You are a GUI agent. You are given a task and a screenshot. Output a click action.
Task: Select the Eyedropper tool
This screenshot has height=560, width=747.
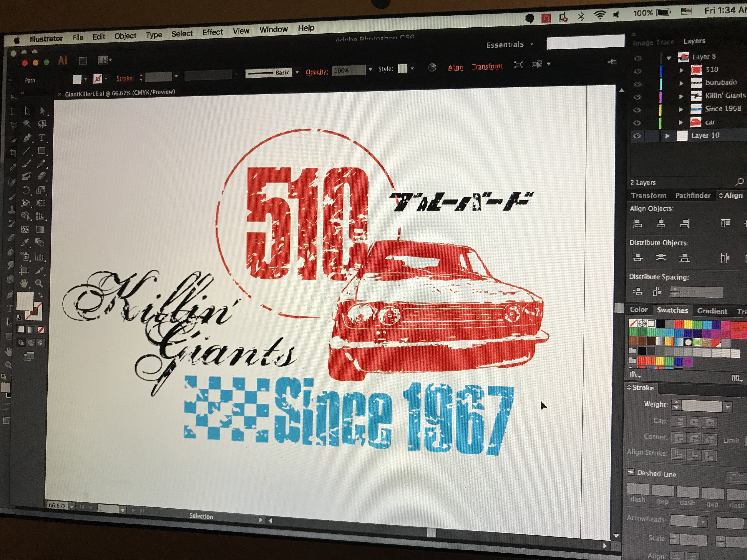click(x=25, y=243)
